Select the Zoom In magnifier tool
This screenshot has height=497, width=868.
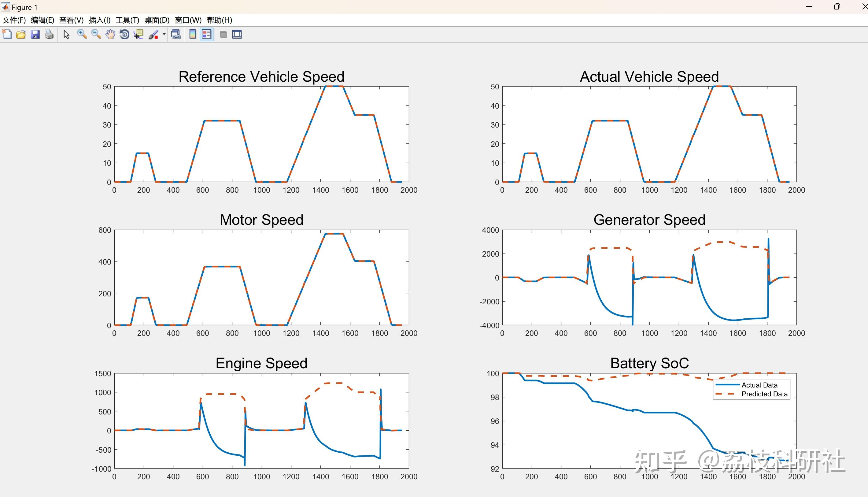82,35
